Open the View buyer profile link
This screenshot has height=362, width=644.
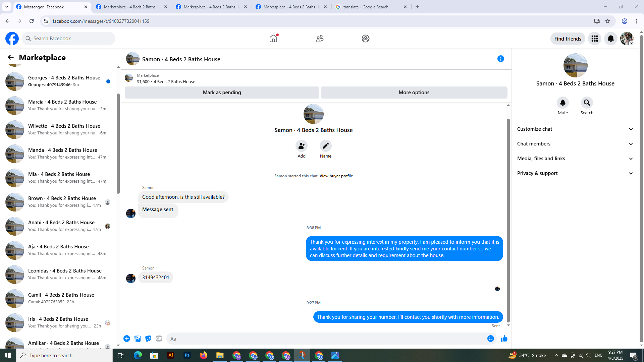[336, 176]
